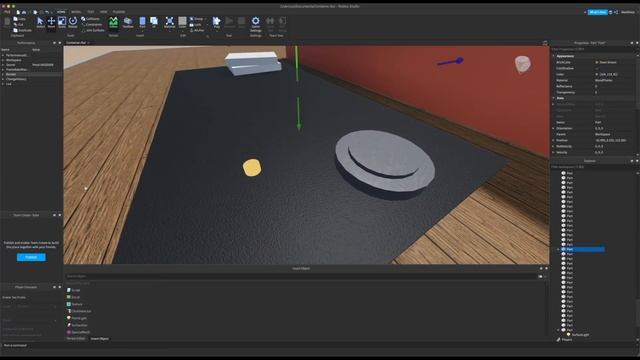Image resolution: width=640 pixels, height=360 pixels.
Task: Expand the RotVelocity property
Action: [x=554, y=146]
